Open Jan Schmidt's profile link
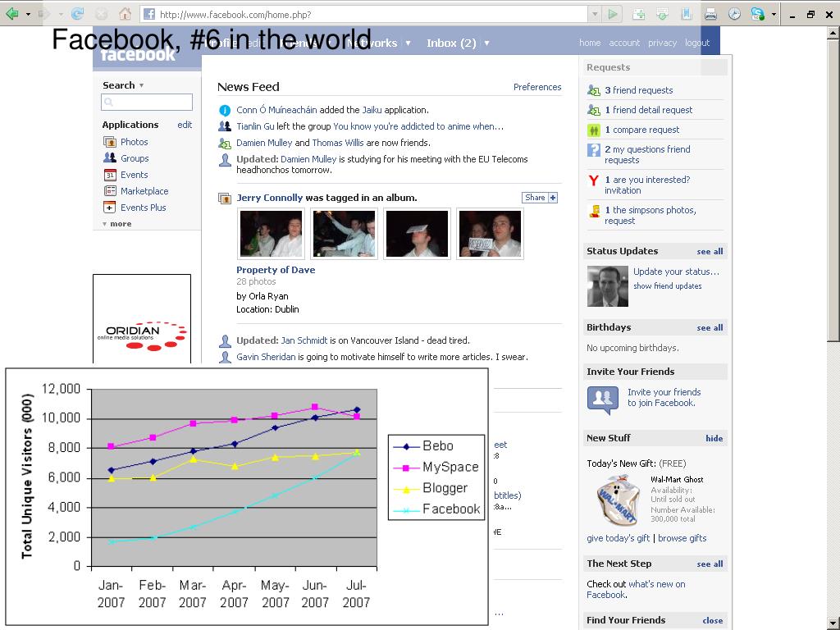The image size is (840, 630). pyautogui.click(x=304, y=340)
